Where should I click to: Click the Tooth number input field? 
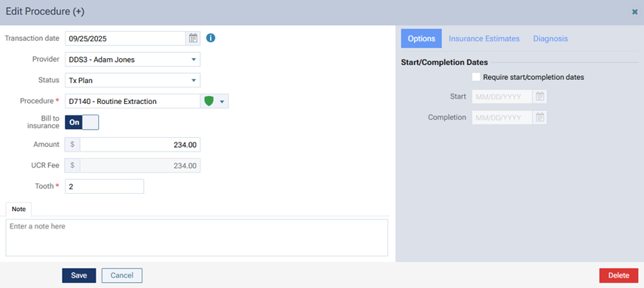105,186
